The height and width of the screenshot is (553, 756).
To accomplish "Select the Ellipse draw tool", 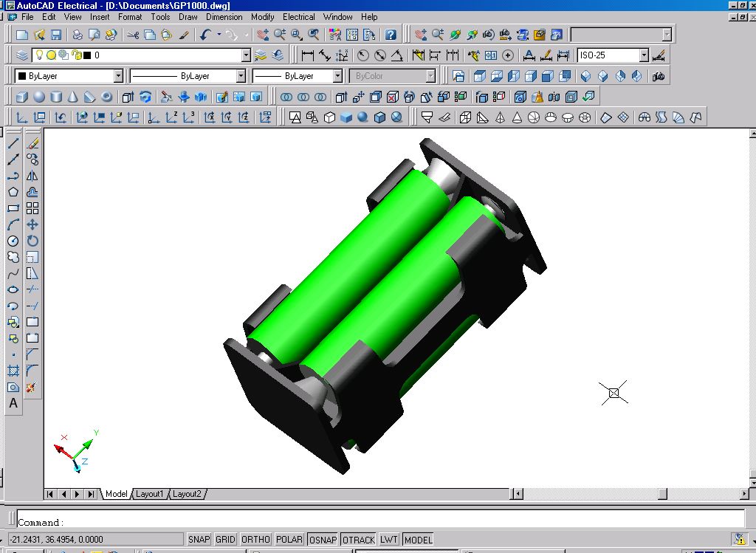I will pyautogui.click(x=13, y=289).
